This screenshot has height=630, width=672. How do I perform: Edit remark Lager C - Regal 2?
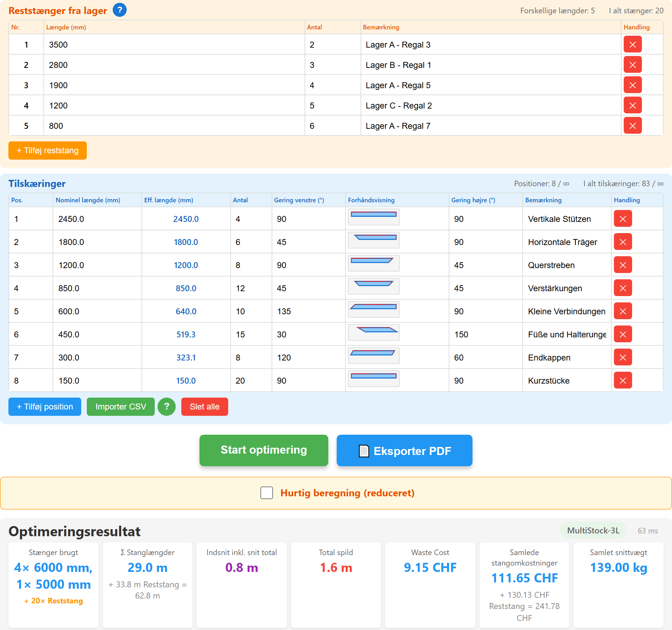(x=491, y=105)
